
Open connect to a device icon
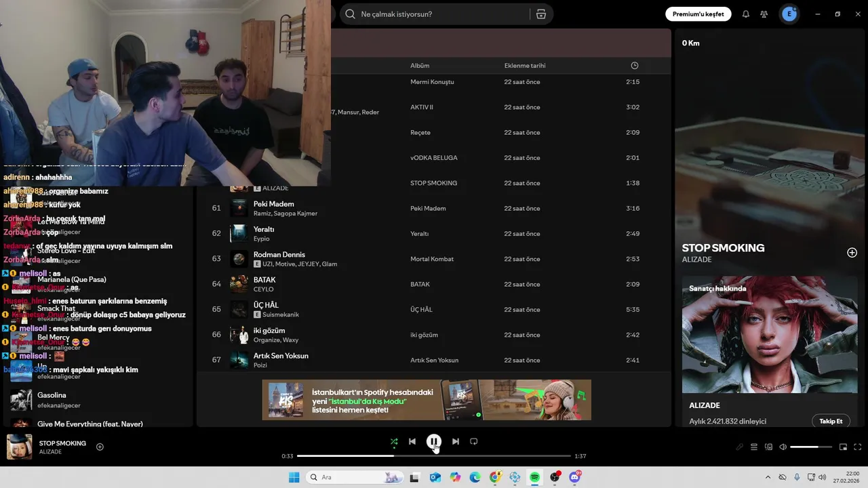tap(768, 447)
